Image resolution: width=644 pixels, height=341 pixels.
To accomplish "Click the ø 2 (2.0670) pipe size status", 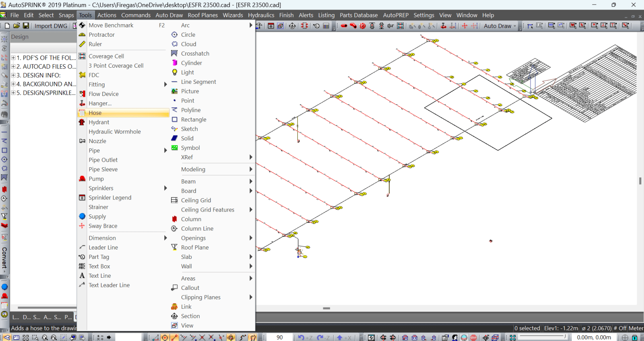I will pos(597,328).
